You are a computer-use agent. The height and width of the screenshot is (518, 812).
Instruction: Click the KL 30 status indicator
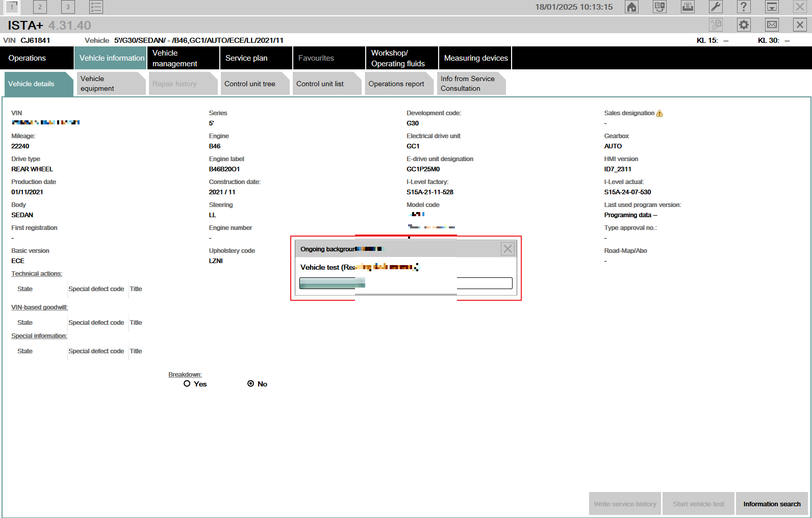coord(774,40)
